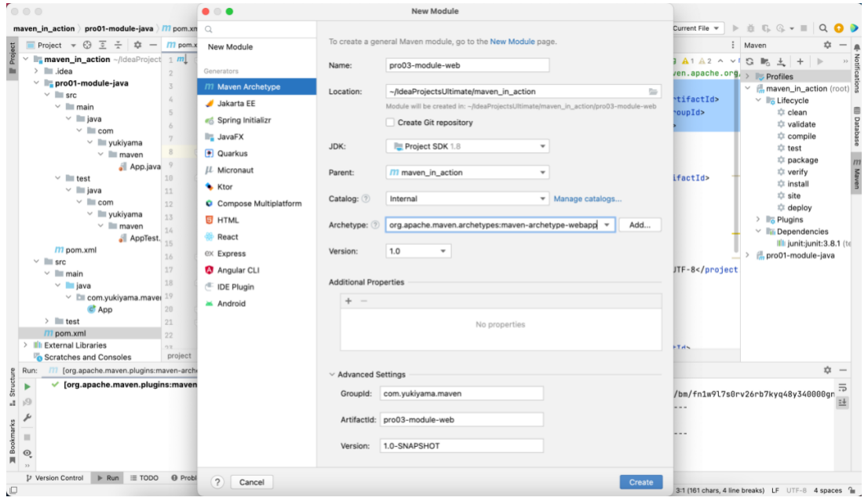Click the module Name input field
868x501 pixels.
(467, 65)
